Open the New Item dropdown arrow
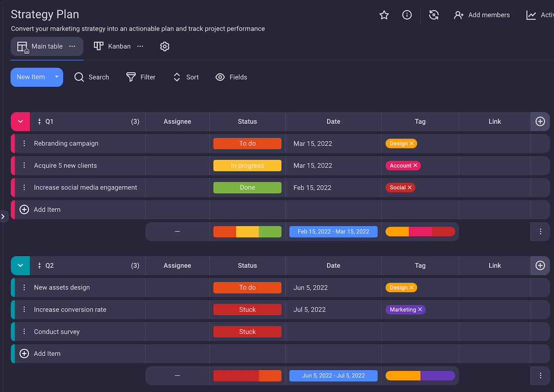The height and width of the screenshot is (392, 554). 57,77
